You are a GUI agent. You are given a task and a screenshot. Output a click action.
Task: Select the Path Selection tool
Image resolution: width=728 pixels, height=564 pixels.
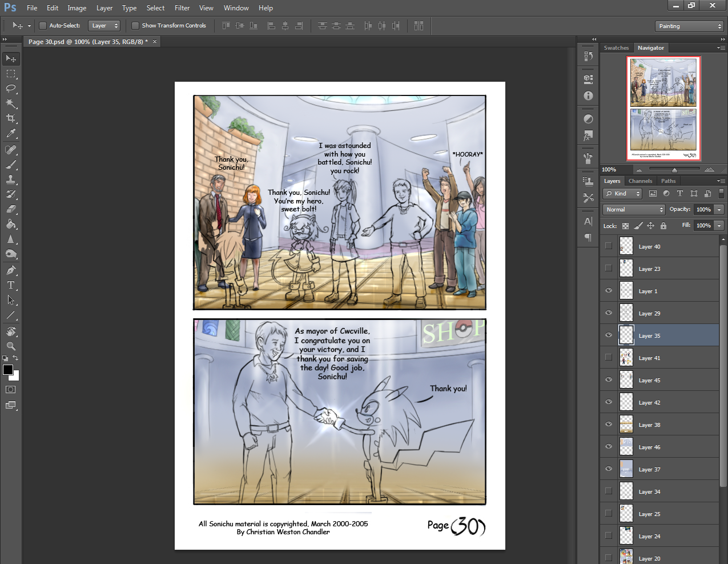11,300
